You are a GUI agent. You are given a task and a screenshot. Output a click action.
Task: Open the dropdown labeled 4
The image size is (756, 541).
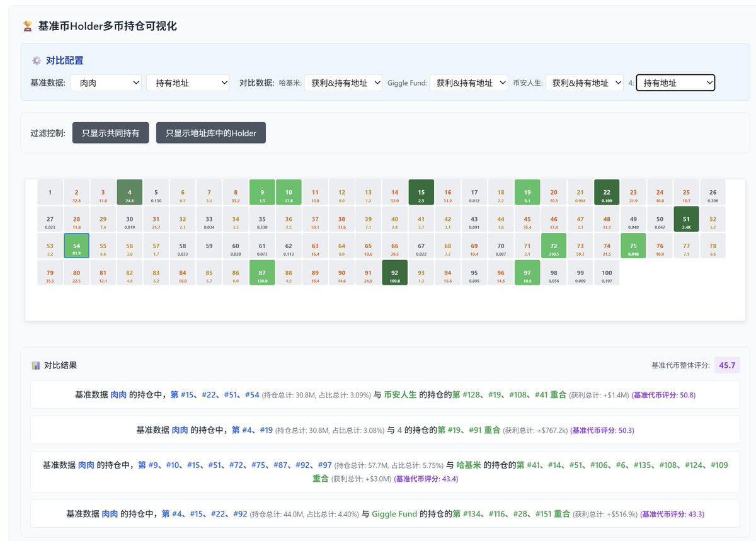point(675,83)
